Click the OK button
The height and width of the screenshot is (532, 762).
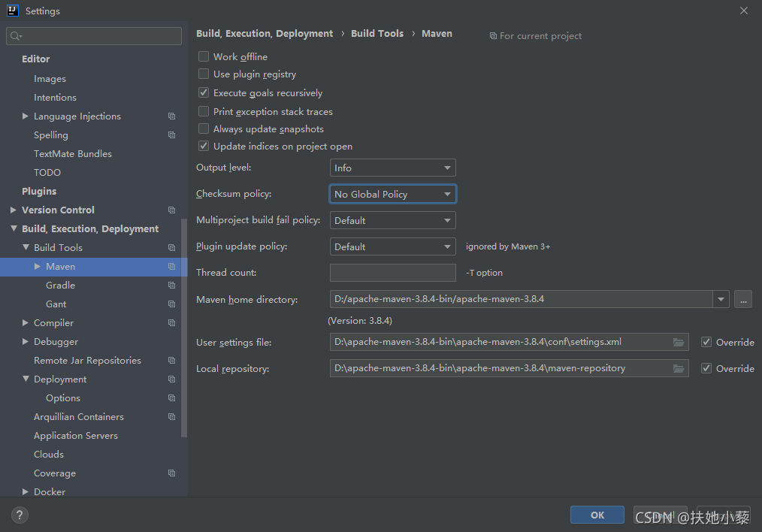coord(597,515)
